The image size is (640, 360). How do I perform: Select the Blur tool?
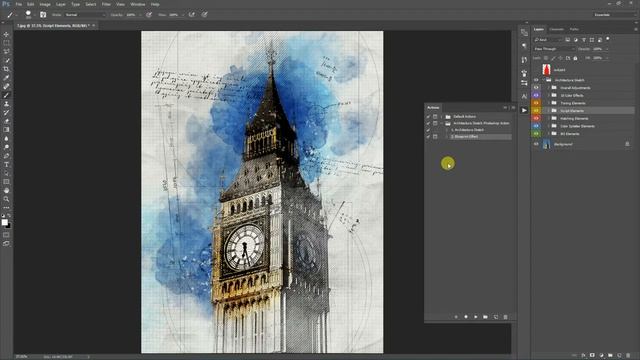click(6, 138)
